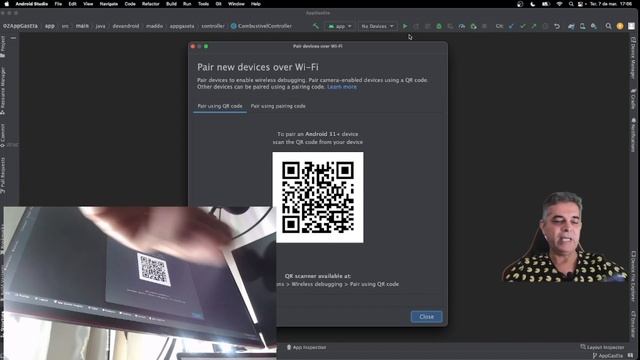Click the Attach Debugger icon in toolbar
Image resolution: width=640 pixels, height=360 pixels.
[x=473, y=26]
